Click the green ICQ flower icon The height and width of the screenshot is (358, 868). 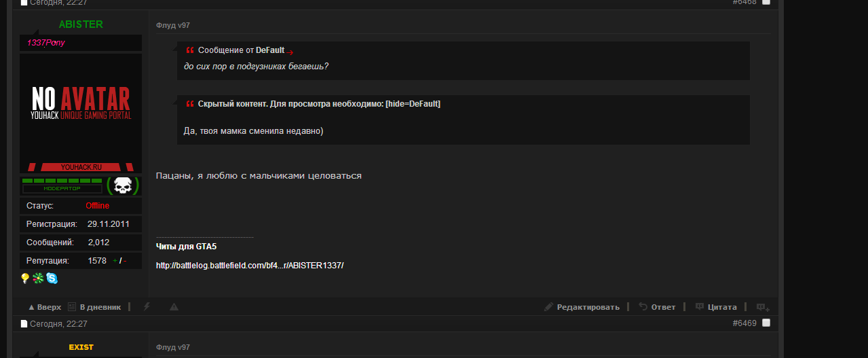tap(38, 278)
